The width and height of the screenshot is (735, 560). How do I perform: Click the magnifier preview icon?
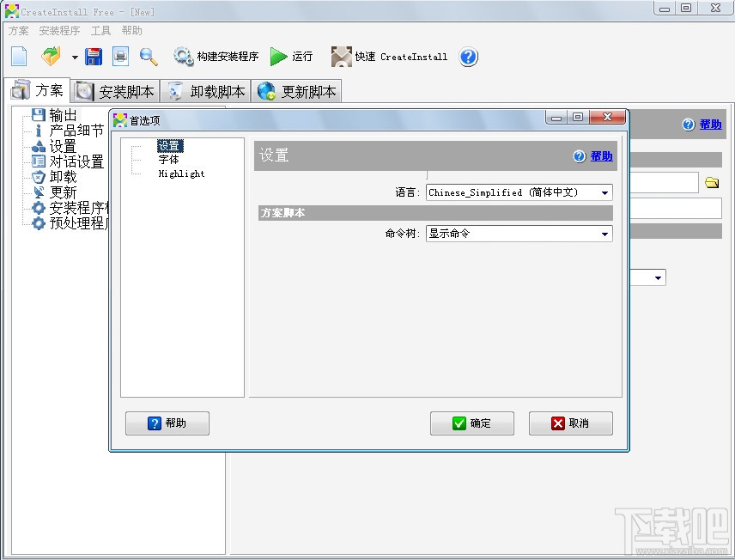(146, 55)
